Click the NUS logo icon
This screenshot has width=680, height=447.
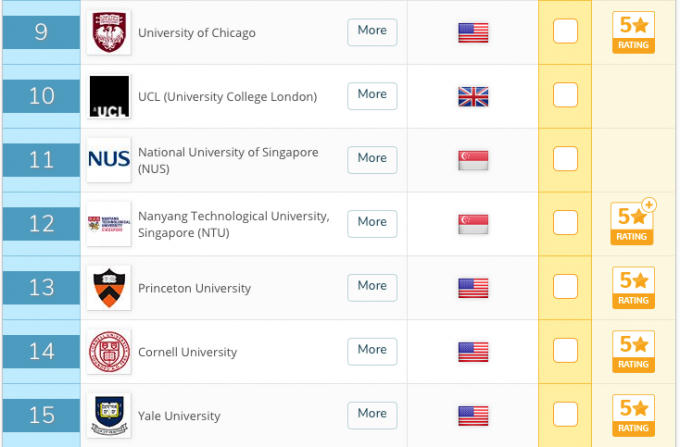coord(108,160)
